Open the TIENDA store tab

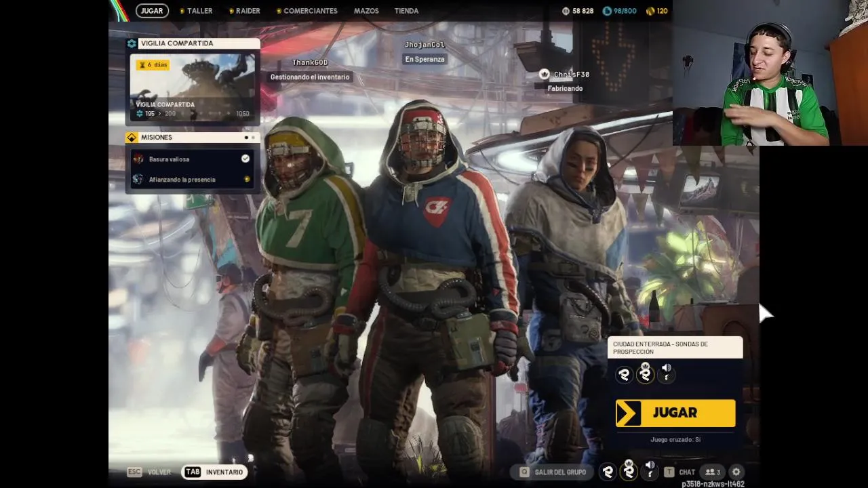(406, 11)
